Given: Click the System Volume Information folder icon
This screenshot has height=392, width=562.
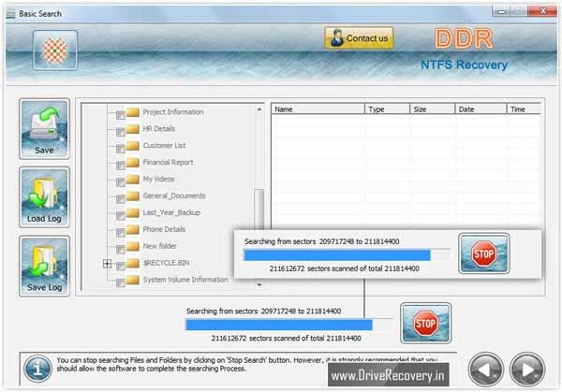Looking at the screenshot, I should pos(133,280).
